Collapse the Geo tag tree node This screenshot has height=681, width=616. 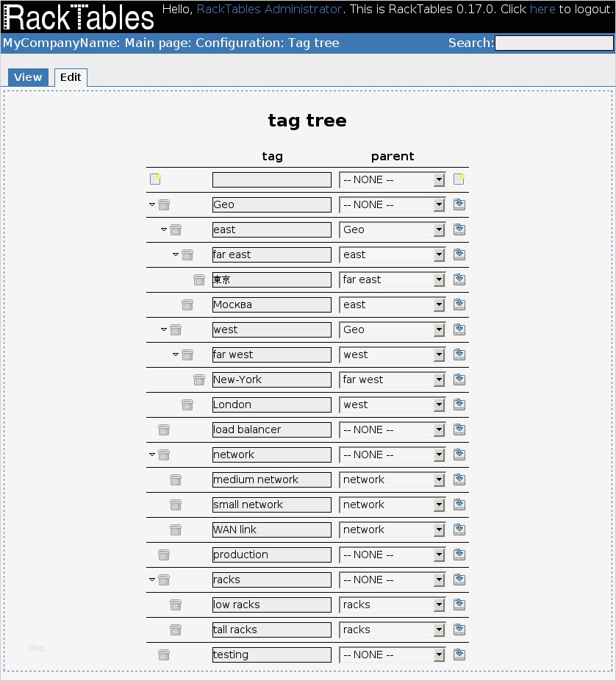[x=152, y=204]
